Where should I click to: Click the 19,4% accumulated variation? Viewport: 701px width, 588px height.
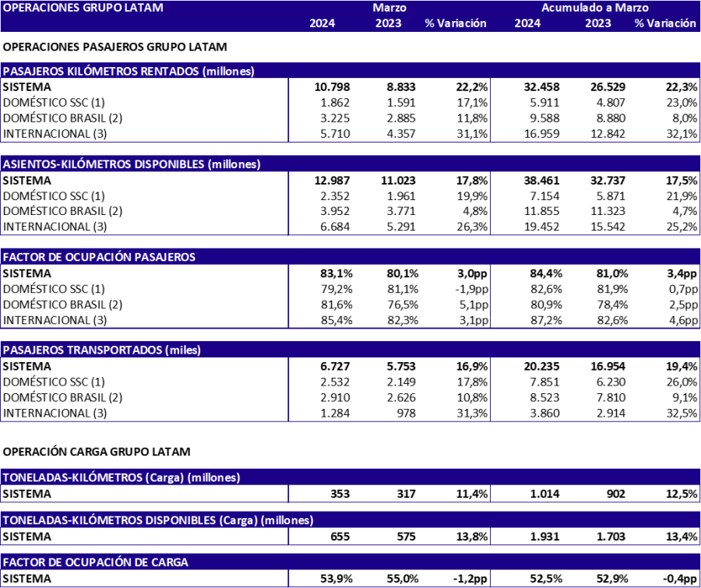[682, 366]
